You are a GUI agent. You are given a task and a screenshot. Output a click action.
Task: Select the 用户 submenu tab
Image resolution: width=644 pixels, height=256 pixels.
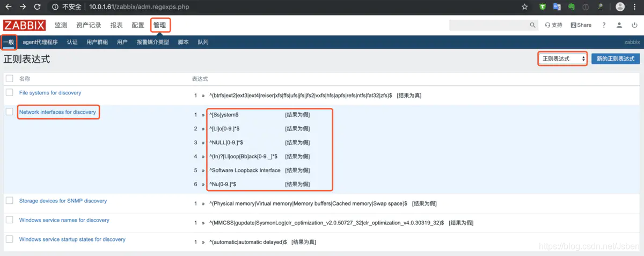pos(122,42)
